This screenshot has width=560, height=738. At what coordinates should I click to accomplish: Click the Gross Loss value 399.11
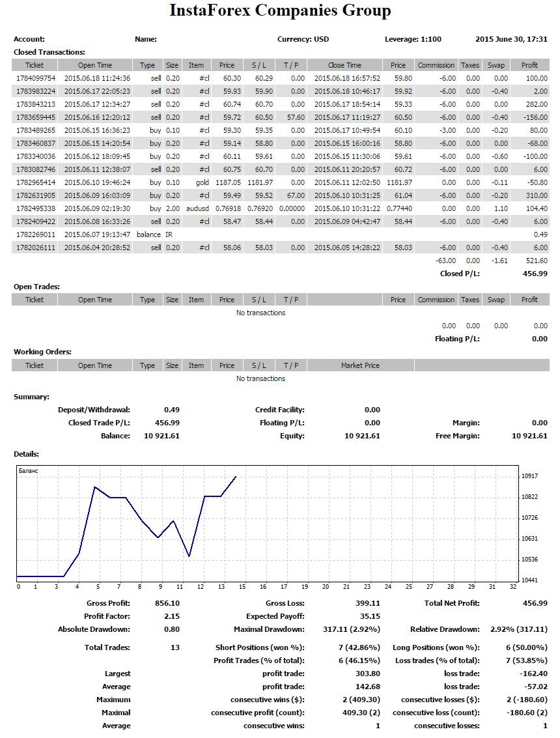point(367,603)
